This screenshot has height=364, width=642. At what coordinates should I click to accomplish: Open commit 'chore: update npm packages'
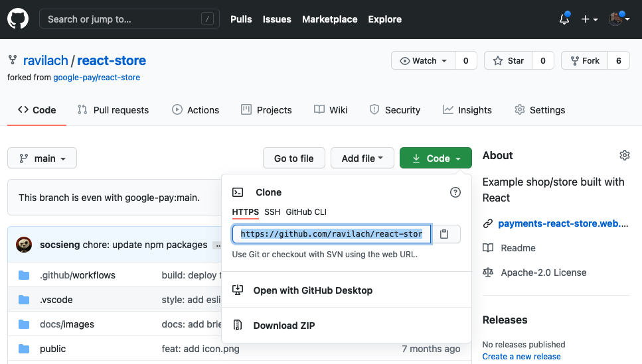(145, 245)
